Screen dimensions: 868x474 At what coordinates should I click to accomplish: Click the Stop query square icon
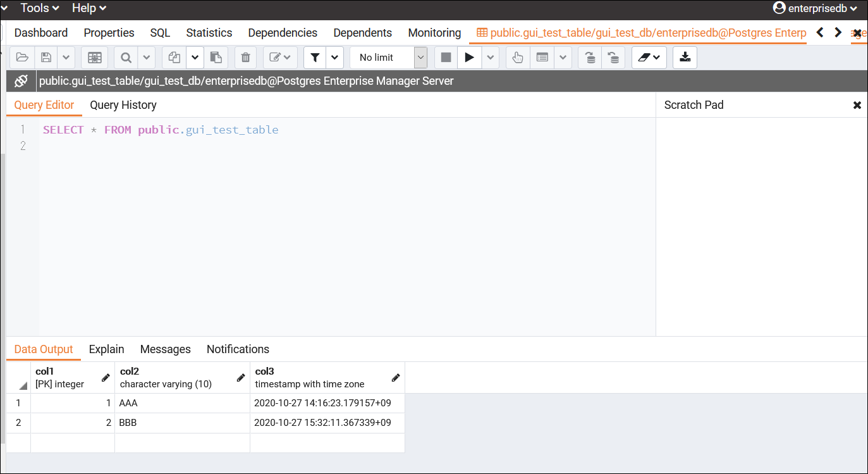(446, 58)
